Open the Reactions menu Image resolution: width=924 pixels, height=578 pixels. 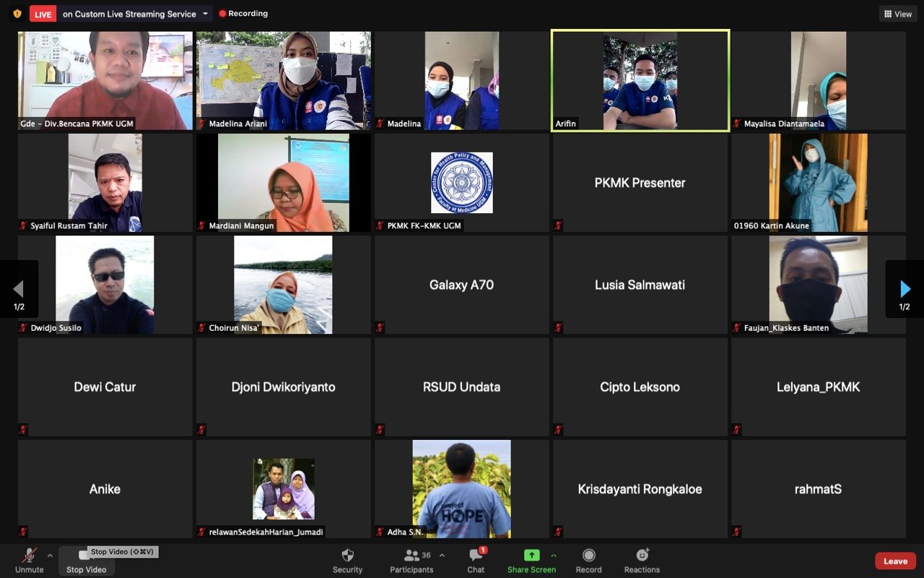pyautogui.click(x=642, y=556)
